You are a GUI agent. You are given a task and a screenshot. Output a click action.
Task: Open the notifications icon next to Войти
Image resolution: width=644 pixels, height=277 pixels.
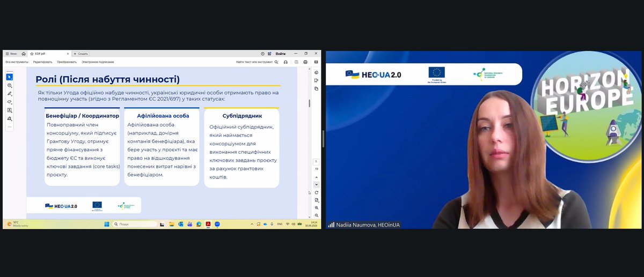269,54
